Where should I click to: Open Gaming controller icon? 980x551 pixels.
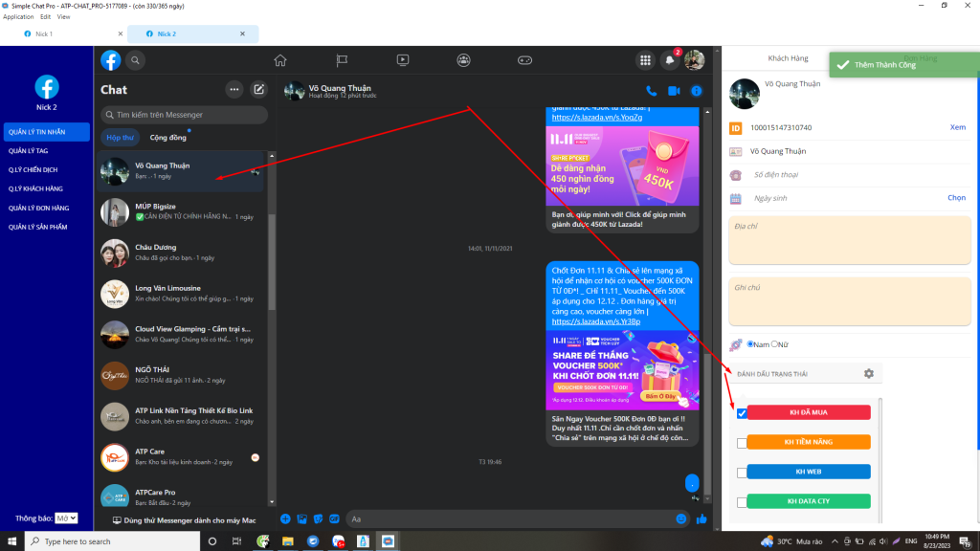click(524, 60)
